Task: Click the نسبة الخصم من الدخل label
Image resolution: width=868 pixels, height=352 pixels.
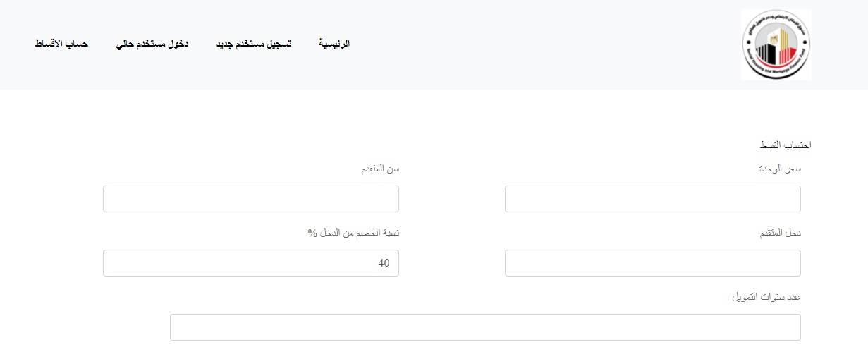Action: pyautogui.click(x=353, y=233)
